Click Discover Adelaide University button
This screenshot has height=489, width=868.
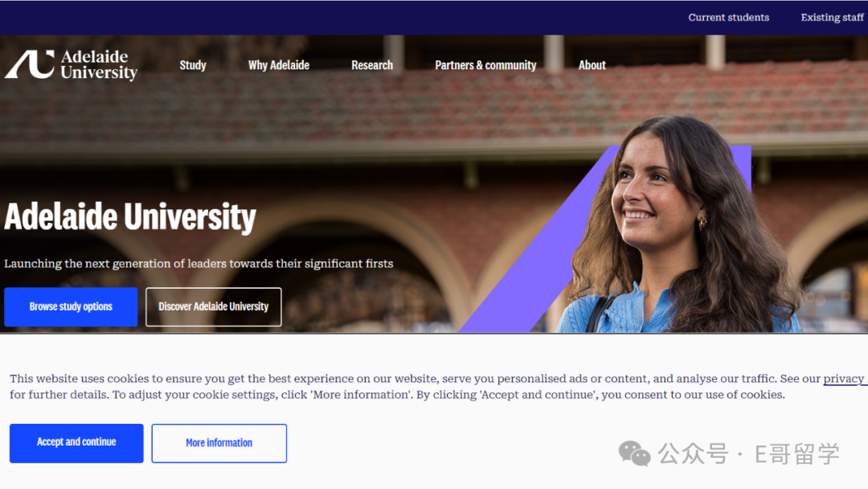coord(214,306)
